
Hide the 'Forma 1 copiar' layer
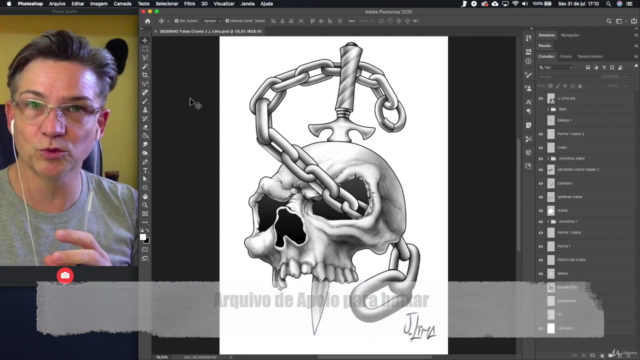point(541,233)
